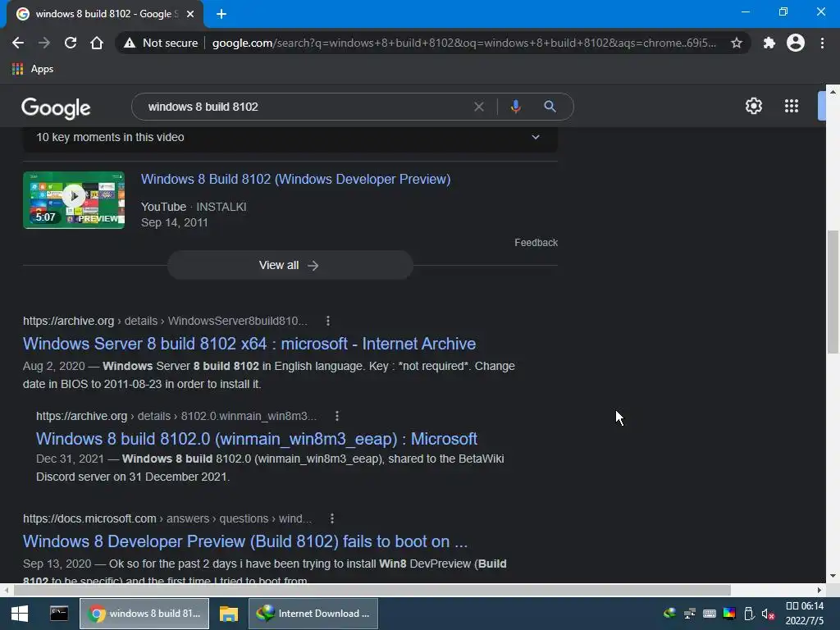
Task: Click the Not secure warning icon
Action: pos(130,43)
